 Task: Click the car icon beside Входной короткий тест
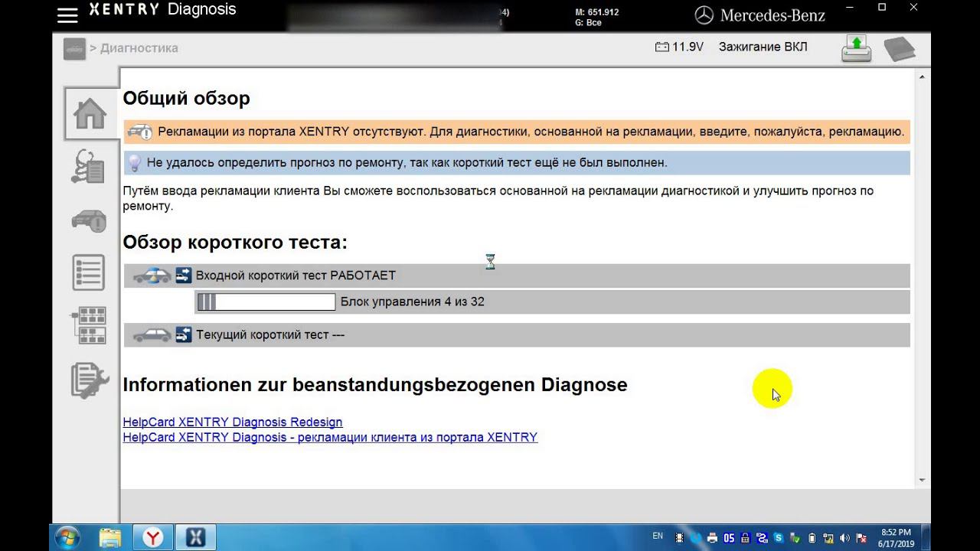click(152, 275)
